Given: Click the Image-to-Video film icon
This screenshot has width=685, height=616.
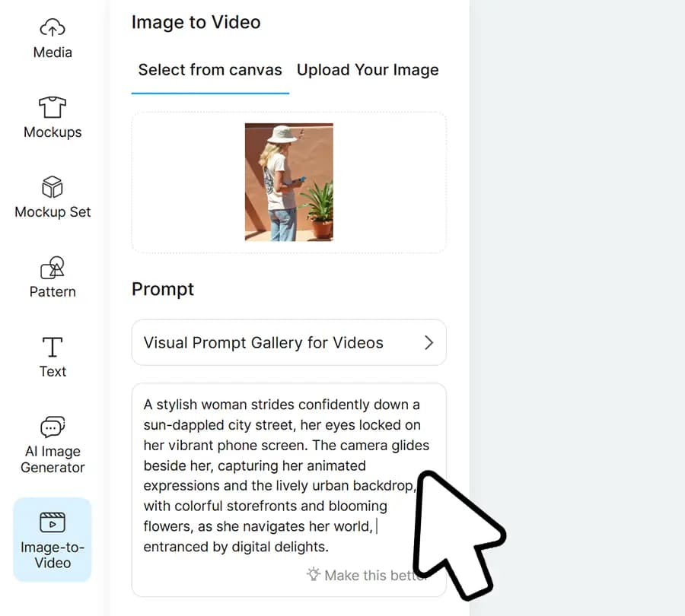Looking at the screenshot, I should tap(53, 522).
